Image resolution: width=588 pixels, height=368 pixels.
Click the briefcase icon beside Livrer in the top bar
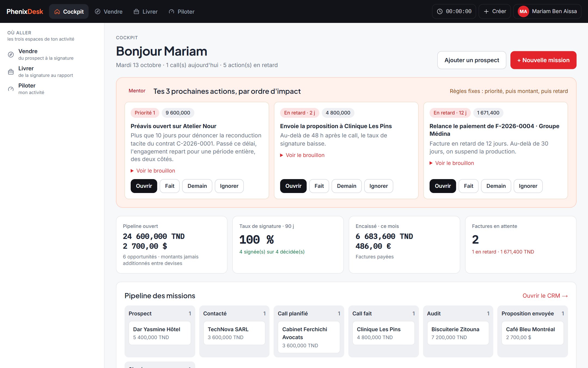(x=136, y=11)
